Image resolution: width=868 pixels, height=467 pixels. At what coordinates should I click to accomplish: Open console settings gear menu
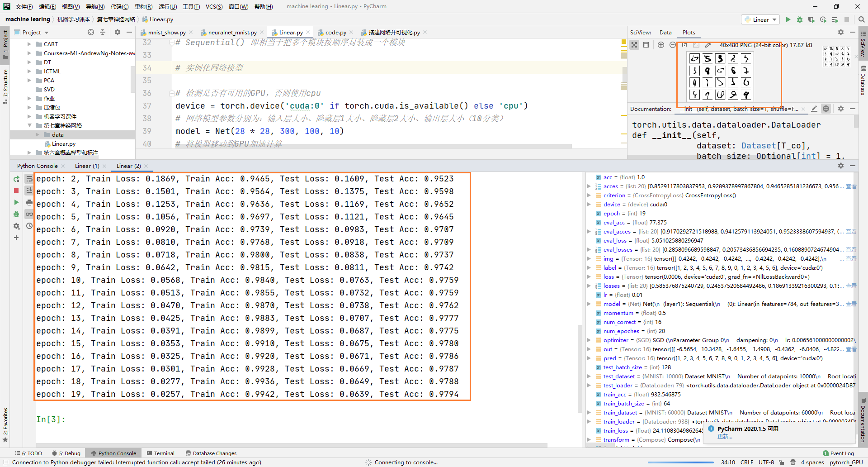[x=16, y=226]
